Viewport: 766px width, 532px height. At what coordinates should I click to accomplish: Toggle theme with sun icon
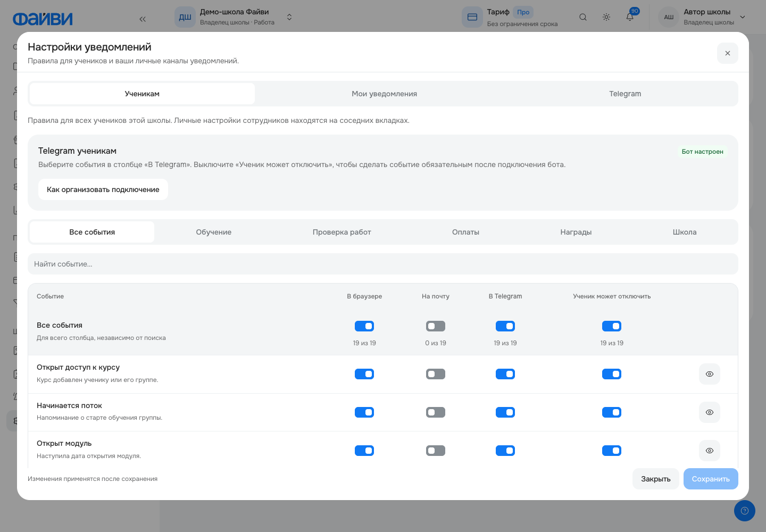click(x=606, y=17)
